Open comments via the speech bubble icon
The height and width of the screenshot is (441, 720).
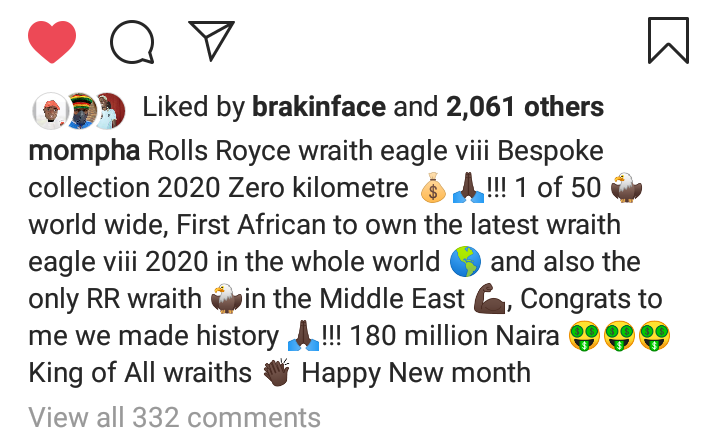click(x=130, y=40)
